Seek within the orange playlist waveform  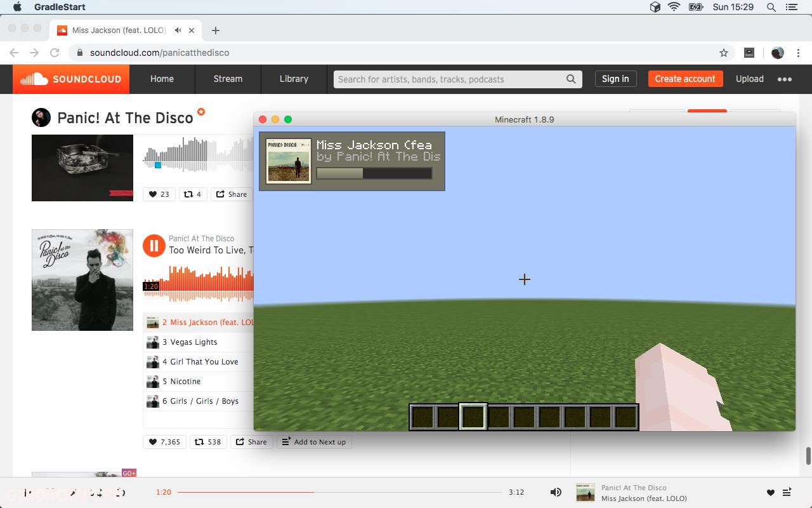click(x=198, y=284)
